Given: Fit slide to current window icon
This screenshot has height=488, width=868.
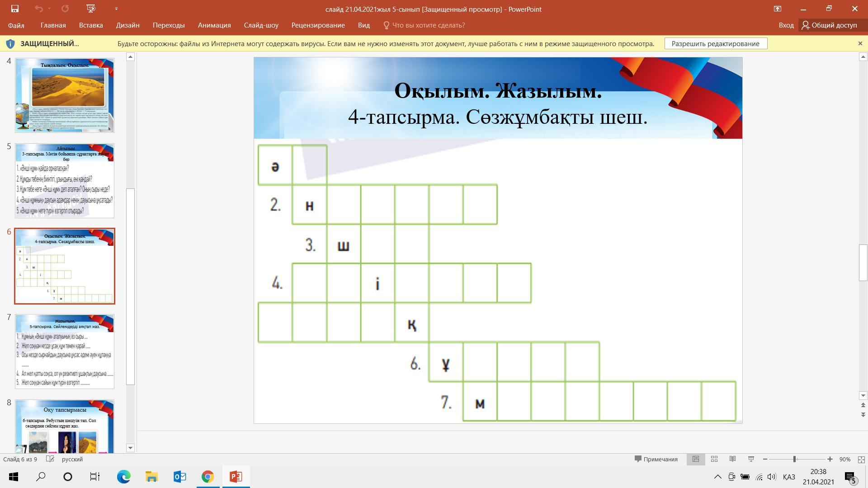Looking at the screenshot, I should (861, 459).
